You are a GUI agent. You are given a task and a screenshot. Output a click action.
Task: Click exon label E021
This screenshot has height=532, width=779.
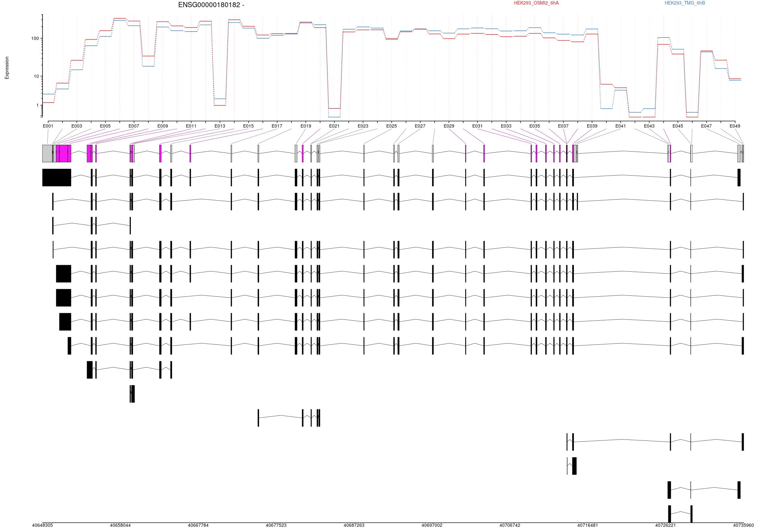[334, 126]
